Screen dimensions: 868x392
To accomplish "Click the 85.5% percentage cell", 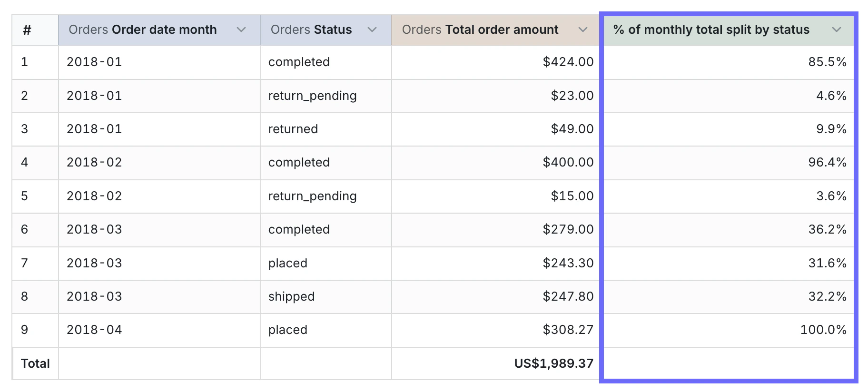I will pyautogui.click(x=827, y=62).
